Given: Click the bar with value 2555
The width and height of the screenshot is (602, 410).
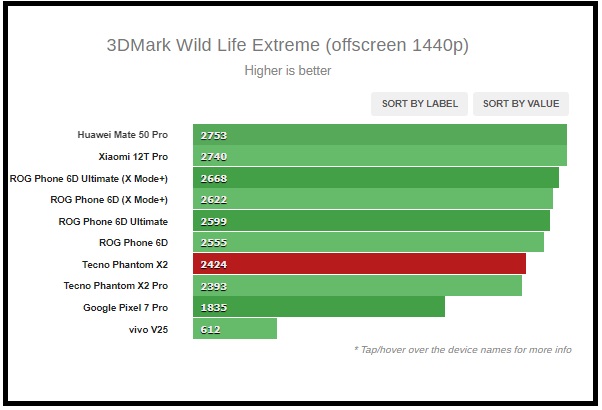Looking at the screenshot, I should click(367, 243).
